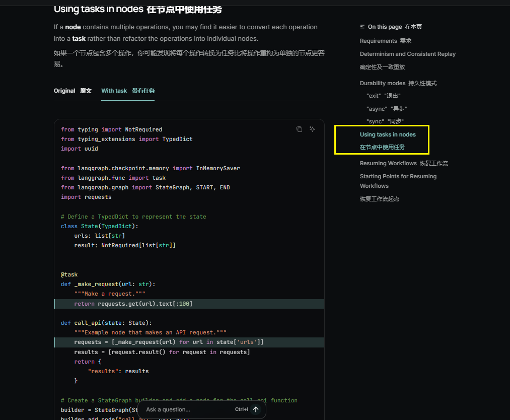Jump to Requirements section in sidebar
This screenshot has width=510, height=420.
[386, 41]
